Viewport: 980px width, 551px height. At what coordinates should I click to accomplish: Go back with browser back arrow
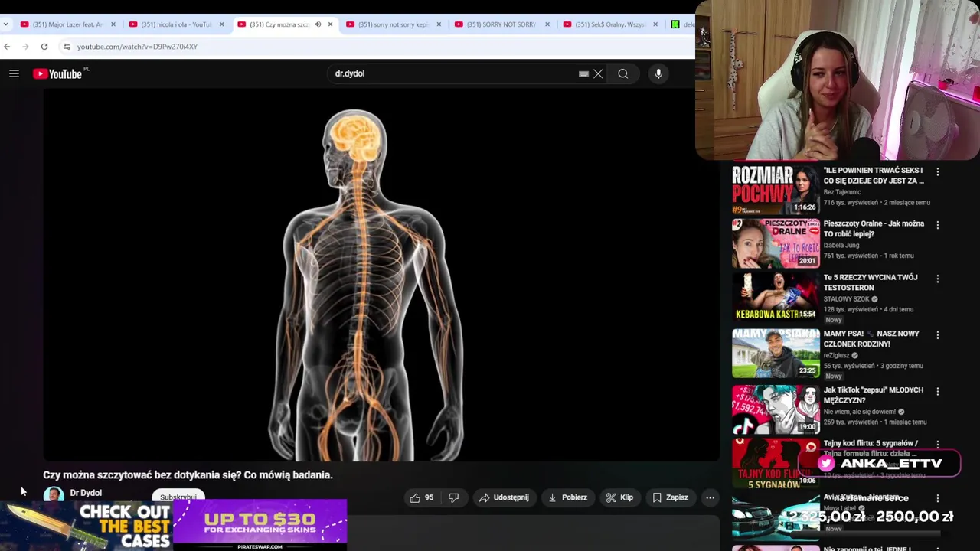(7, 47)
